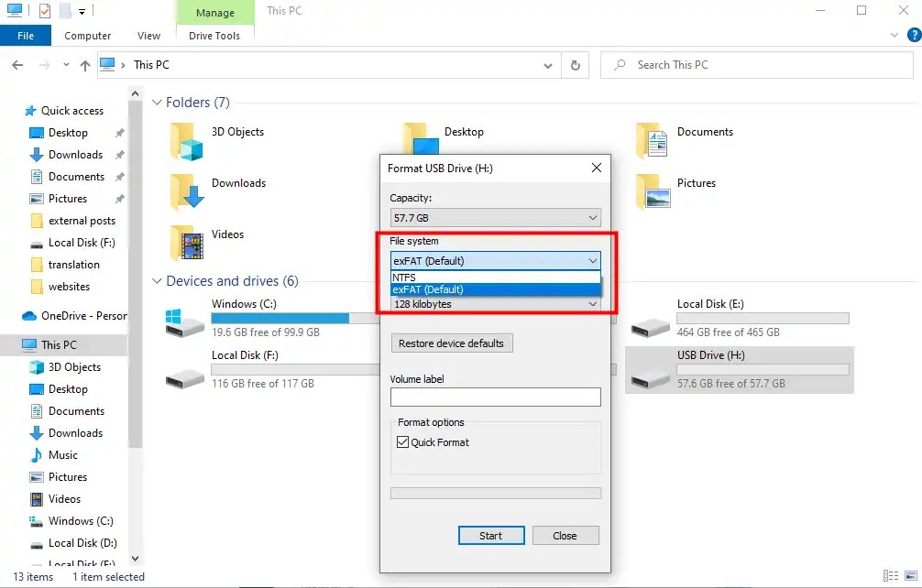This screenshot has width=922, height=588.
Task: Click the Windows (C:) capacity bar
Action: click(x=280, y=318)
